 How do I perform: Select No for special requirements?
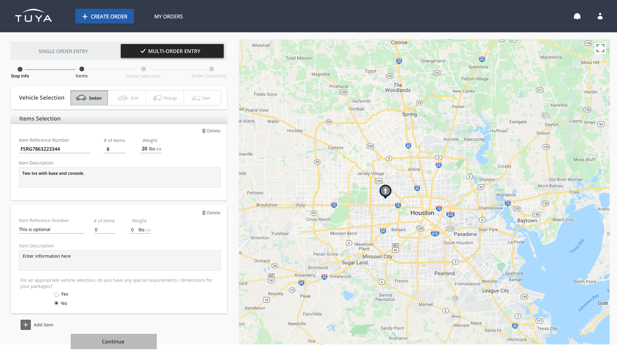[x=57, y=303]
